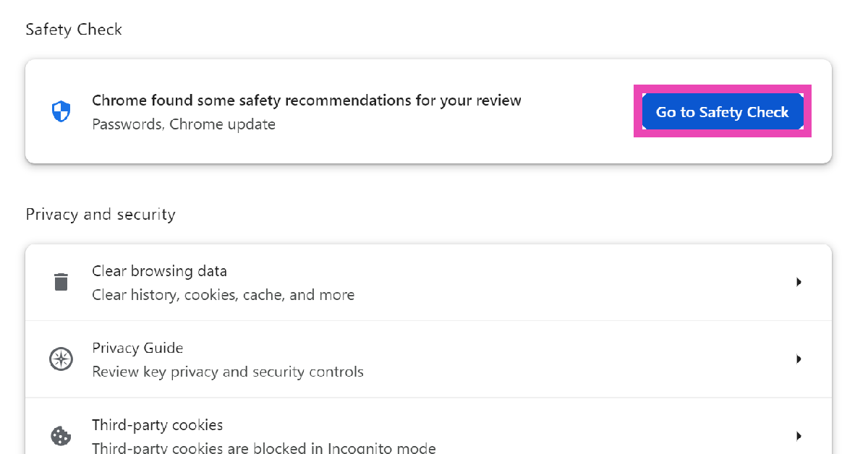Click the blue shield Safety Check icon
This screenshot has height=454, width=868.
tap(61, 111)
